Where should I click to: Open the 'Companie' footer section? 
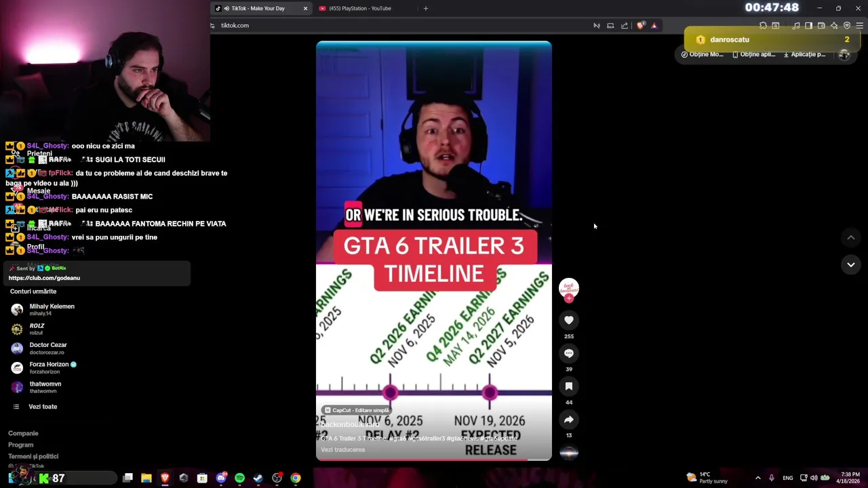tap(23, 433)
